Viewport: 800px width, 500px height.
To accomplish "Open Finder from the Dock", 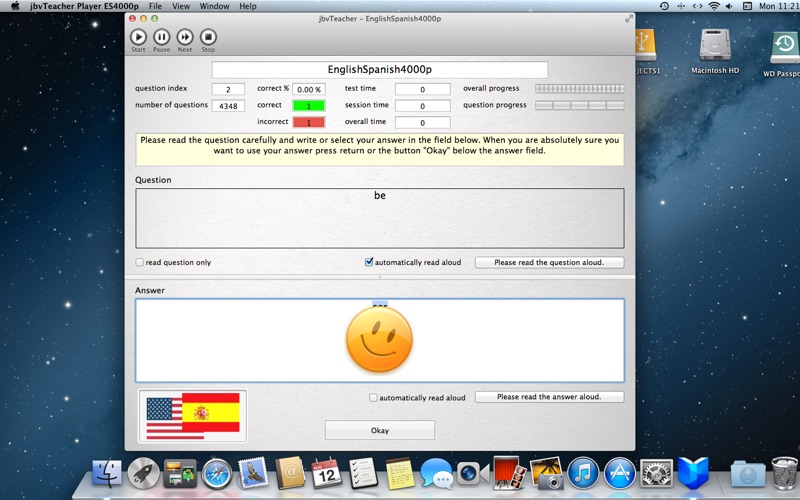I will 107,474.
